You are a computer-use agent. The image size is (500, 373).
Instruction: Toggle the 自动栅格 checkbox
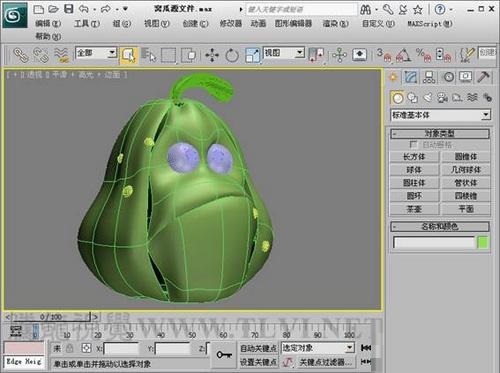(413, 145)
